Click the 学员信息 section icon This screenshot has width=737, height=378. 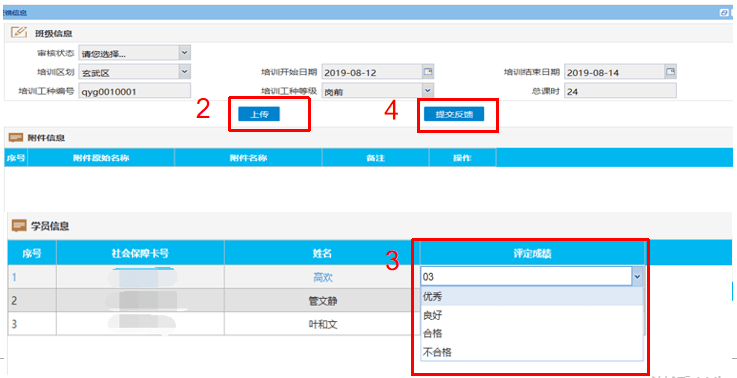pyautogui.click(x=18, y=226)
